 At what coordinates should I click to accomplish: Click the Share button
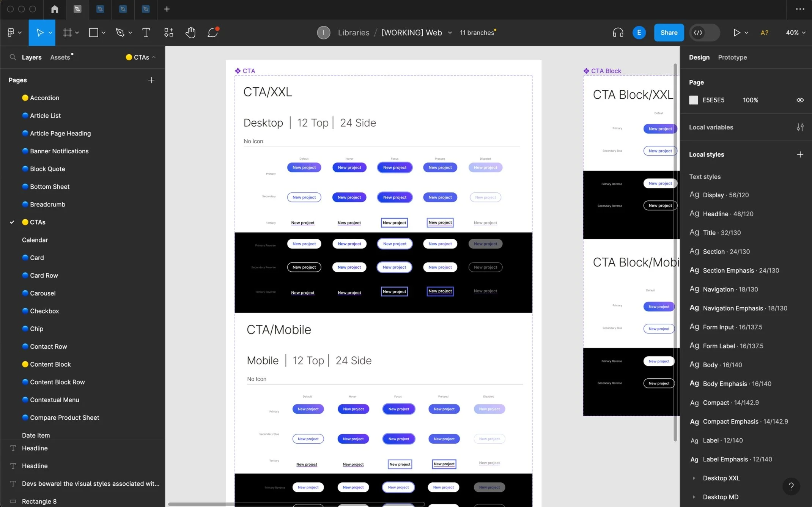click(x=669, y=33)
